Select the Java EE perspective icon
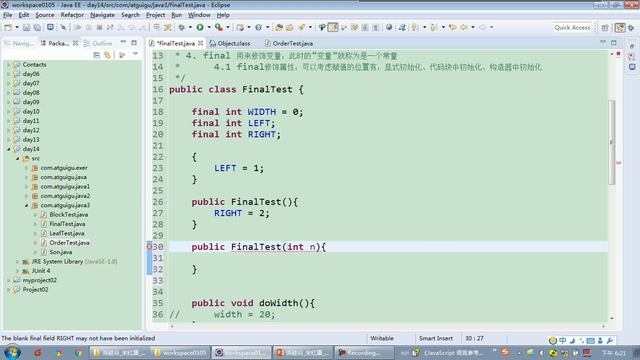This screenshot has height=360, width=640. coord(620,28)
